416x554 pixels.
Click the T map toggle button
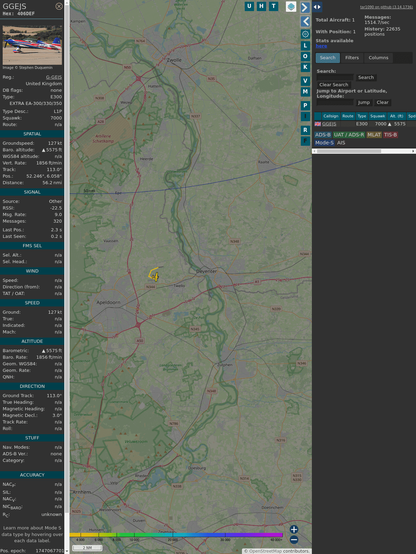pyautogui.click(x=273, y=6)
